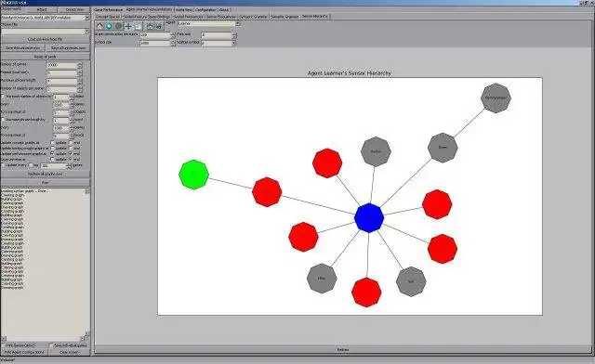The width and height of the screenshot is (595, 364).
Task: Open the standard world selection dropdown
Action: pos(46,18)
